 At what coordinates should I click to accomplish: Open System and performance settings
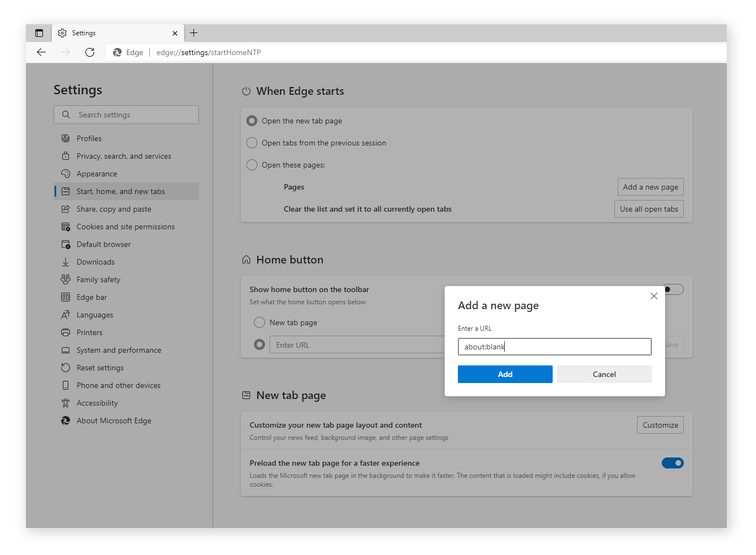pyautogui.click(x=118, y=350)
